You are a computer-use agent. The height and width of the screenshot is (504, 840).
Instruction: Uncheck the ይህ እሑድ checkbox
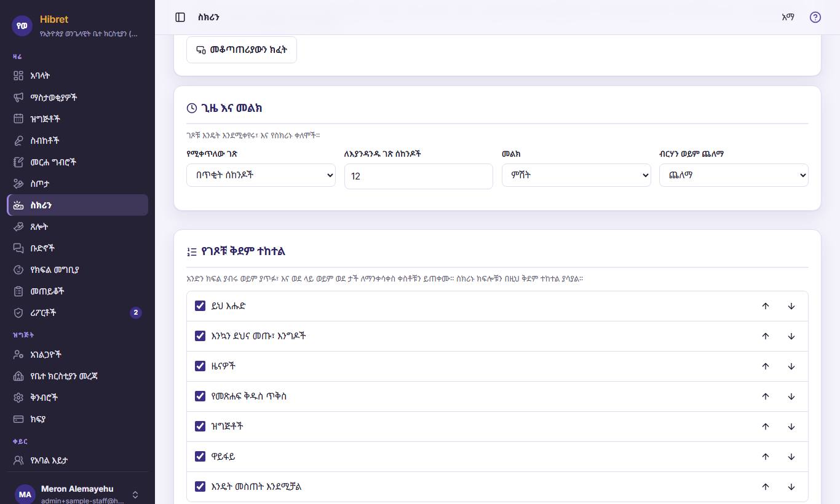(200, 305)
